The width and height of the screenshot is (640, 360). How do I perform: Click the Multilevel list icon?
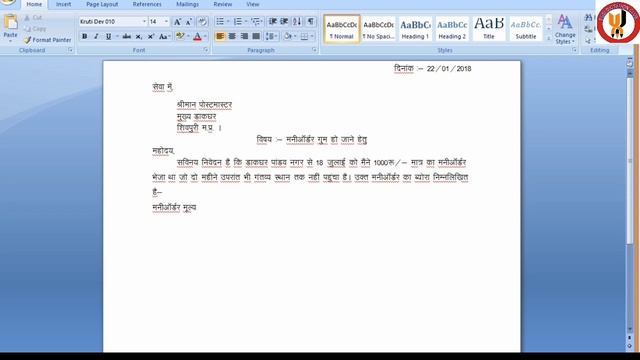pyautogui.click(x=256, y=22)
